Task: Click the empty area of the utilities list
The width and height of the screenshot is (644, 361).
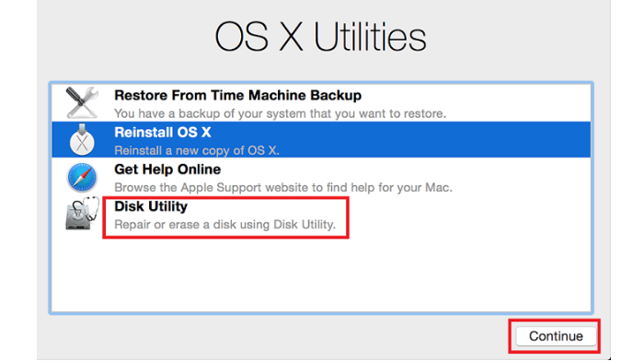Action: click(321, 275)
